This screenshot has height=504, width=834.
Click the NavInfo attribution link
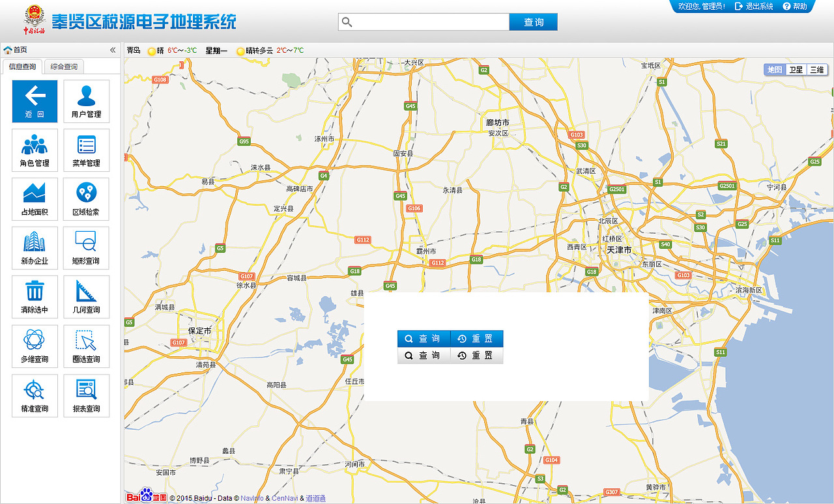[252, 498]
